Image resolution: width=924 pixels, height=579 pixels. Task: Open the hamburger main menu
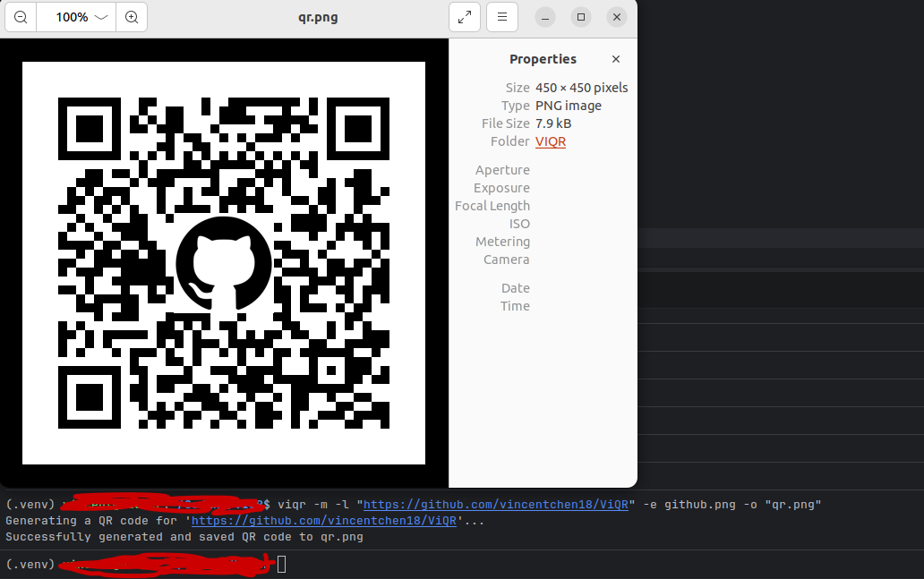click(502, 17)
